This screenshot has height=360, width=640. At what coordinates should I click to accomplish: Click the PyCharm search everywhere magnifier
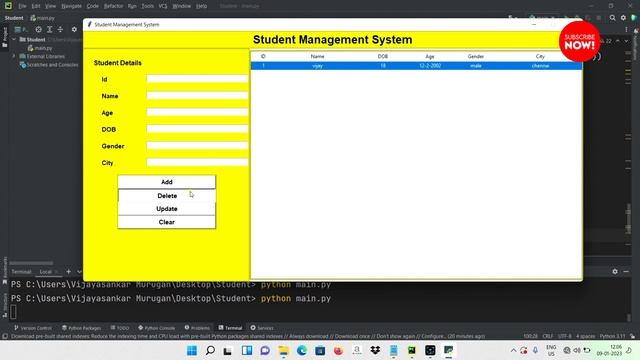(612, 18)
